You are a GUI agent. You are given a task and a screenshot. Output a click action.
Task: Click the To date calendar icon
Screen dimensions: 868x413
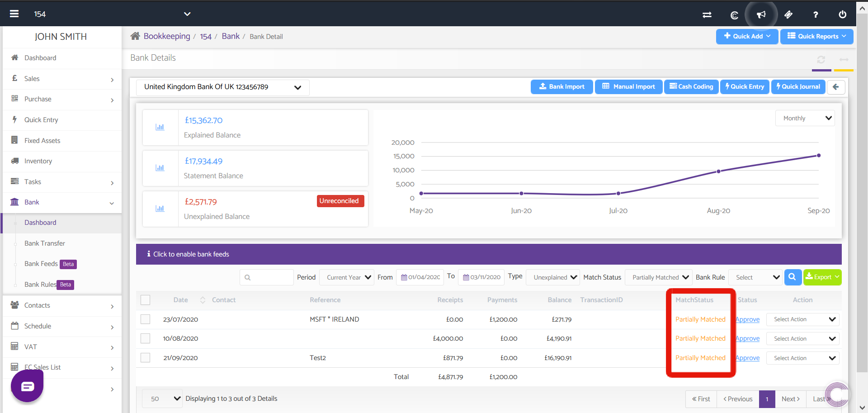pyautogui.click(x=466, y=277)
